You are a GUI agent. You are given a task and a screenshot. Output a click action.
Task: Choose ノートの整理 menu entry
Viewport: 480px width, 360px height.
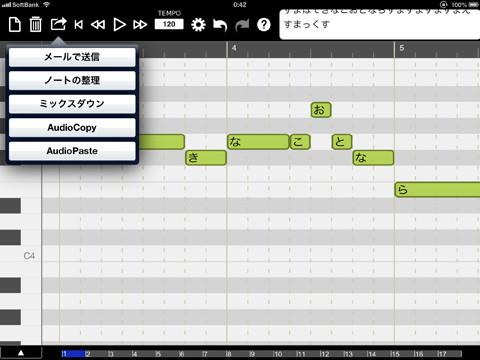(72, 80)
